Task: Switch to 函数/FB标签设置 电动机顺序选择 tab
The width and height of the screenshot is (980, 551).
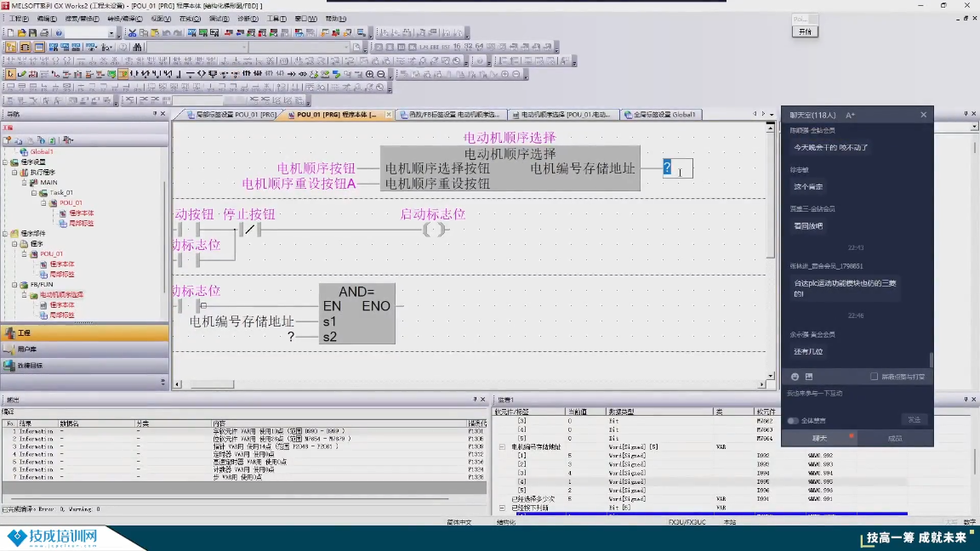Action: pos(450,114)
